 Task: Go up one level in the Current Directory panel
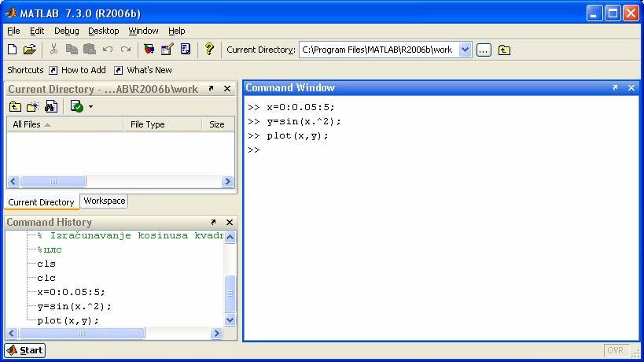coord(15,107)
